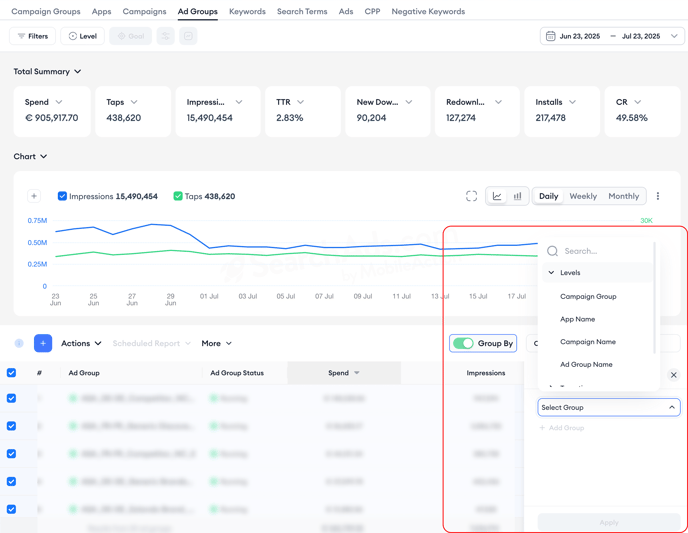The height and width of the screenshot is (533, 688).
Task: Open the Search Terms tab
Action: (302, 11)
